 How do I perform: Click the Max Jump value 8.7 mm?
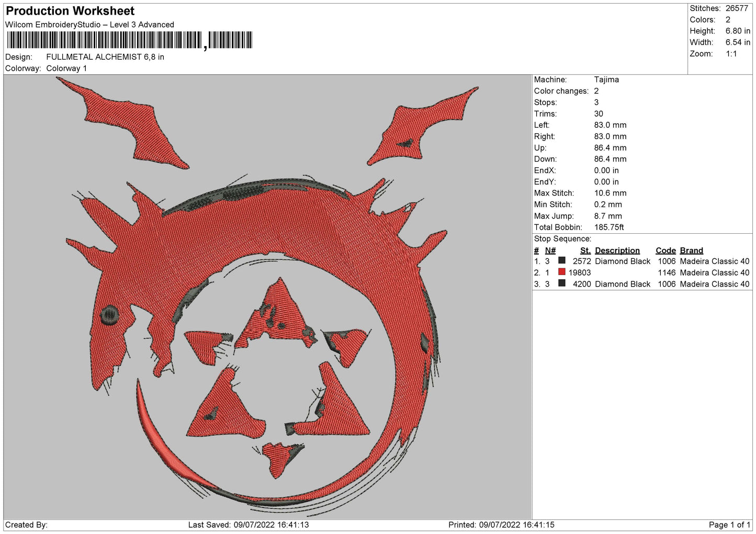[x=608, y=216]
